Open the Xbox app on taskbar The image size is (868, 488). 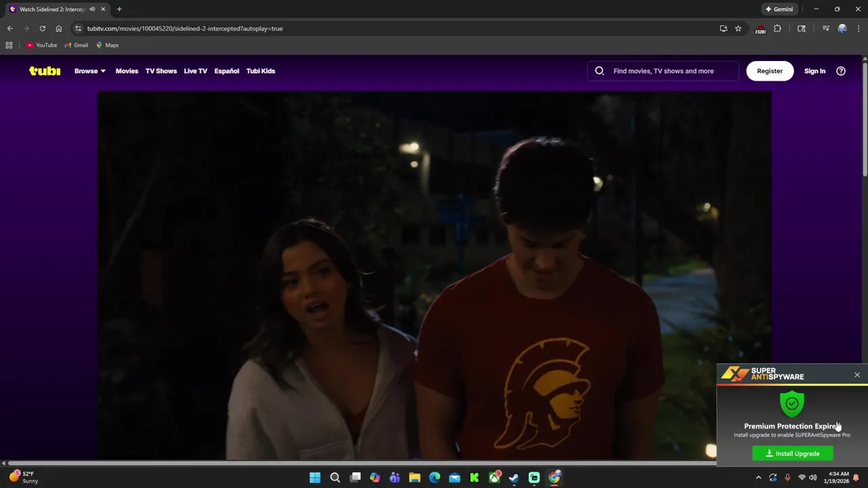(x=494, y=478)
